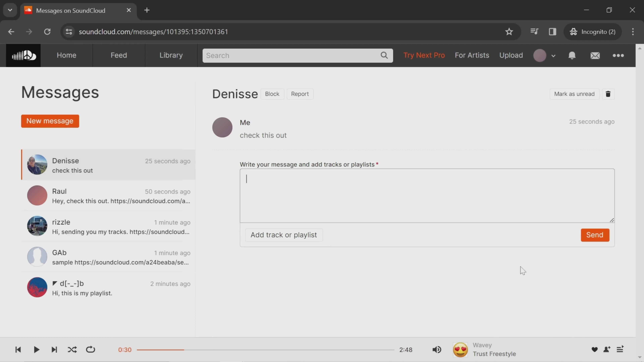Click the shuffle playback icon
This screenshot has width=644, height=362.
[72, 349]
